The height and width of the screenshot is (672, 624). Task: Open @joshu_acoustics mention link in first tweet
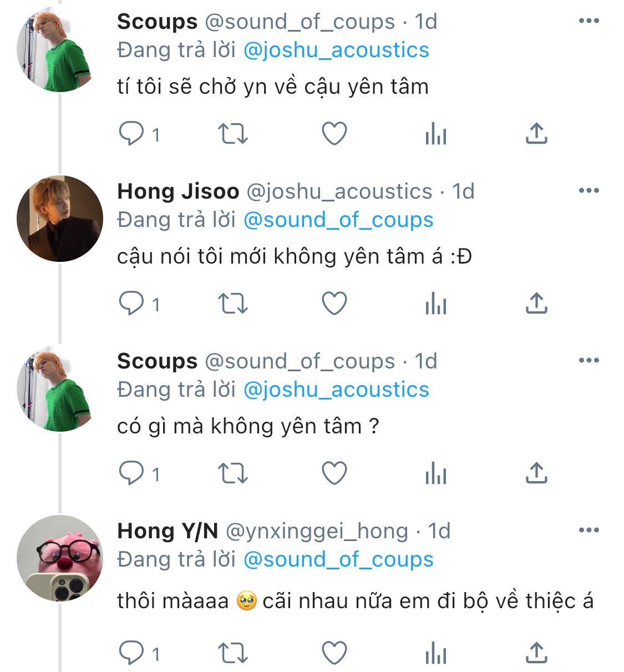tap(336, 50)
